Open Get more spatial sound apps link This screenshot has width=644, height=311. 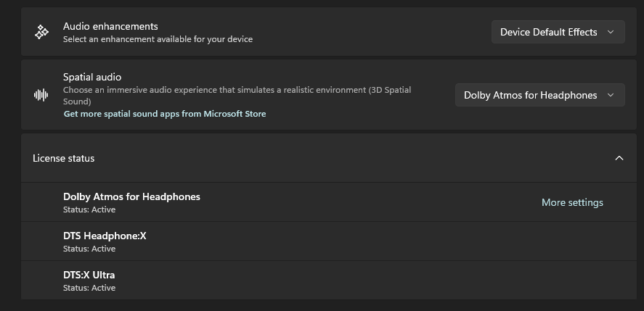[x=165, y=114]
